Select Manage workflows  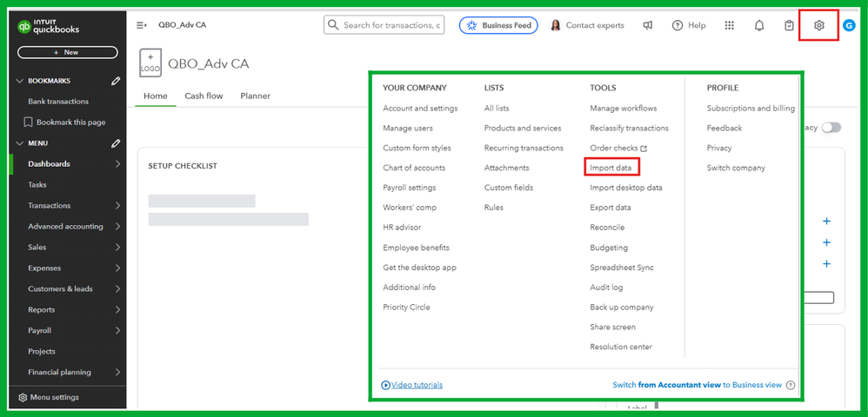pyautogui.click(x=624, y=109)
